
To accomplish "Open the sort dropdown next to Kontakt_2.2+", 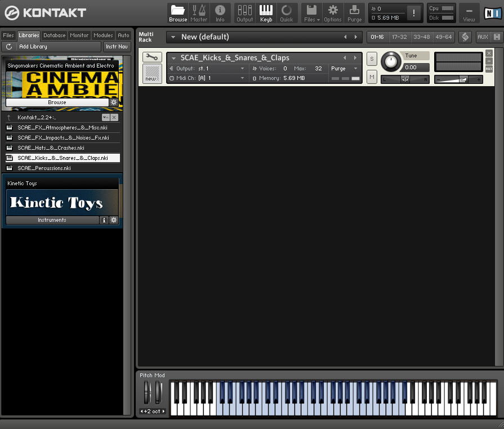I will [106, 118].
